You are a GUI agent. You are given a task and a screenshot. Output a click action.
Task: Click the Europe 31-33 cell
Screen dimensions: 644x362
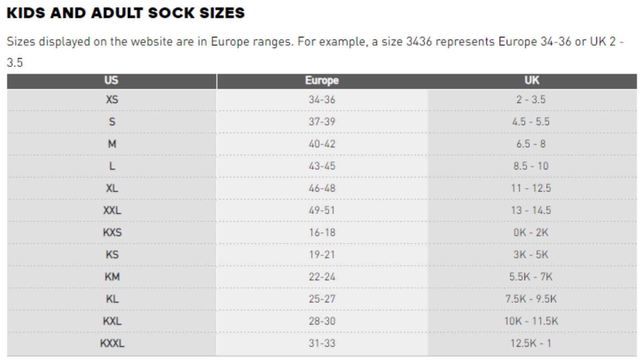click(322, 343)
